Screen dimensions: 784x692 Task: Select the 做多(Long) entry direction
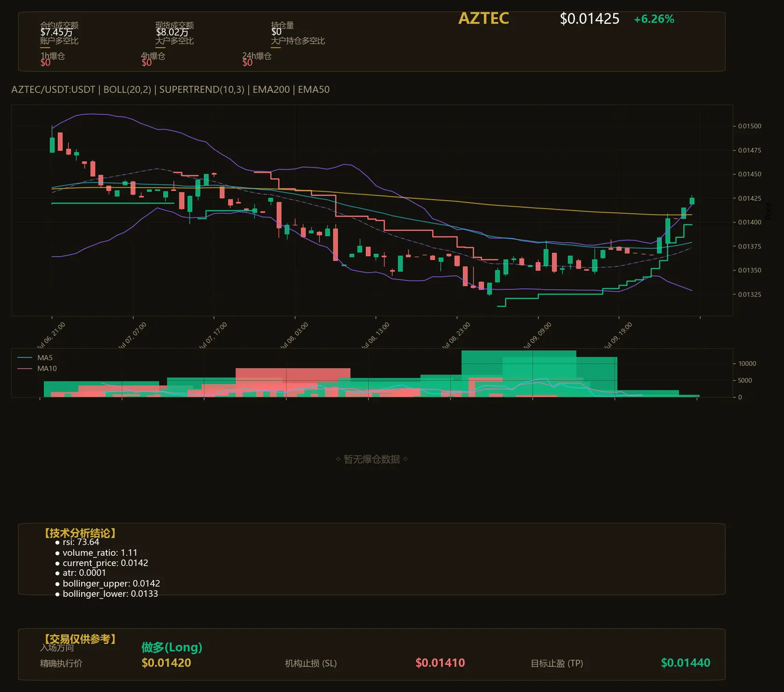[x=172, y=647]
